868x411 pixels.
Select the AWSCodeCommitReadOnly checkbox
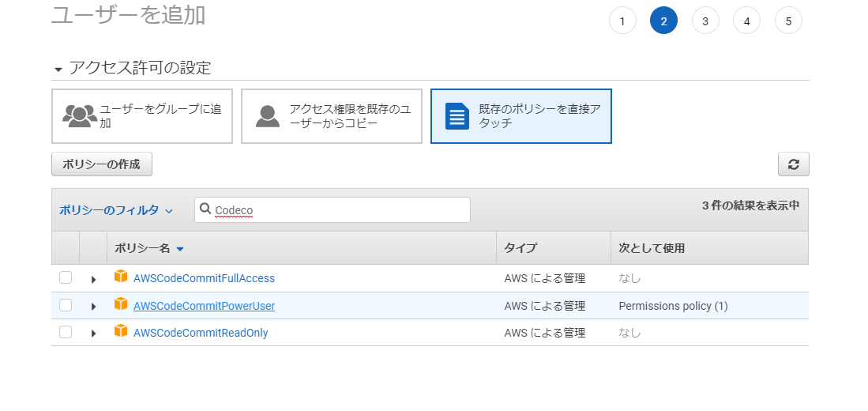pos(66,333)
